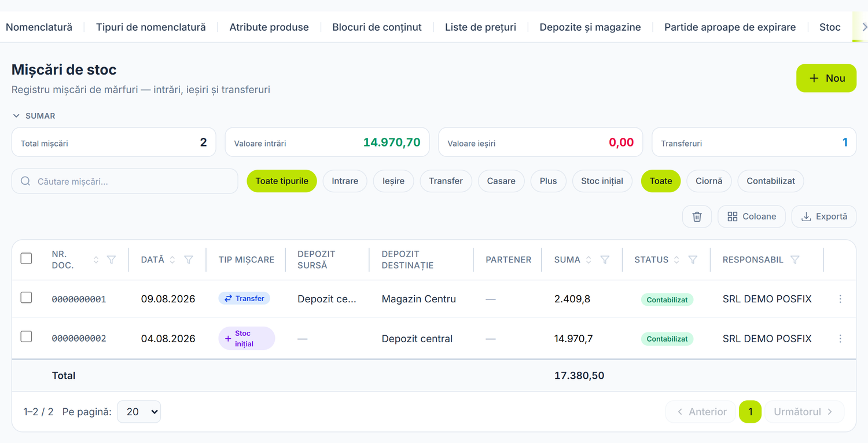Image resolution: width=868 pixels, height=443 pixels.
Task: Switch to Partide aproape de expirare tab
Action: [x=730, y=27]
